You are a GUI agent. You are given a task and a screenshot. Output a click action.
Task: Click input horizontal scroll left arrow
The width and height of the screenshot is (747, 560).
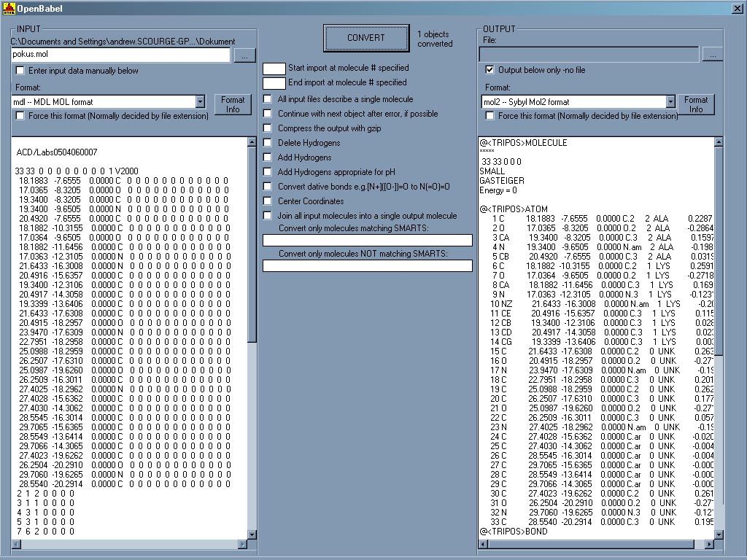coord(16,544)
